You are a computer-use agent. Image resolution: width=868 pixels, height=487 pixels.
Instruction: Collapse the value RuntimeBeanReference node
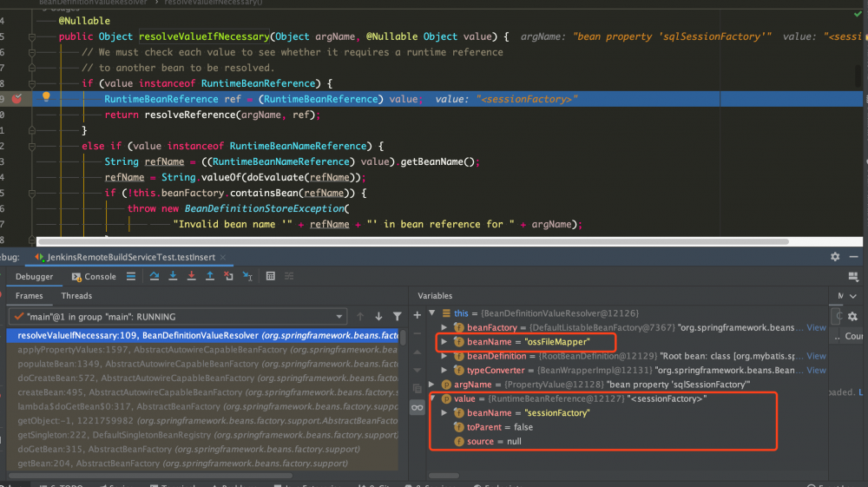(433, 398)
